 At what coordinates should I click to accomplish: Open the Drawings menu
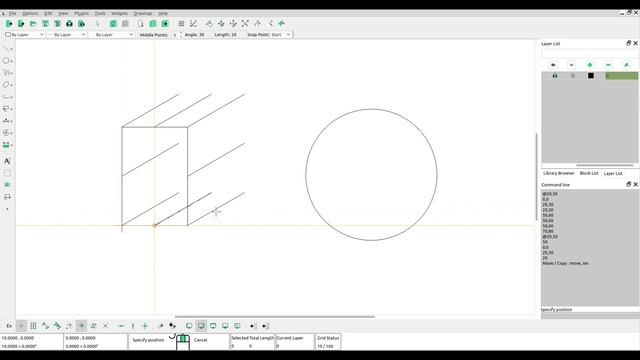[143, 13]
